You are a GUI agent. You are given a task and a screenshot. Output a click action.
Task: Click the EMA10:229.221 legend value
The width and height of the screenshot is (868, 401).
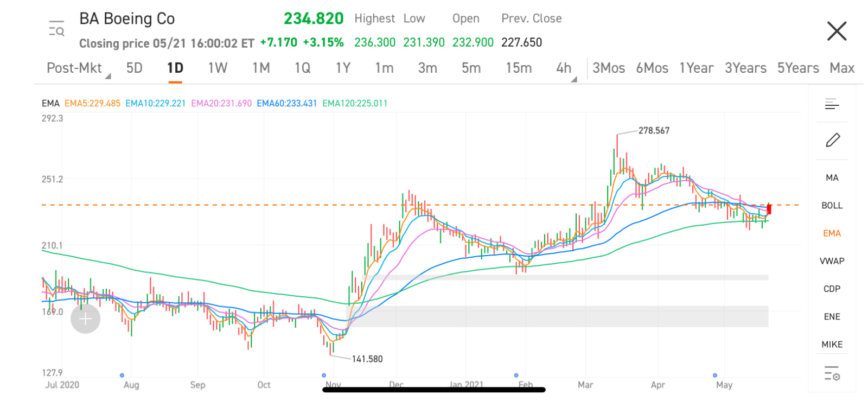(155, 103)
